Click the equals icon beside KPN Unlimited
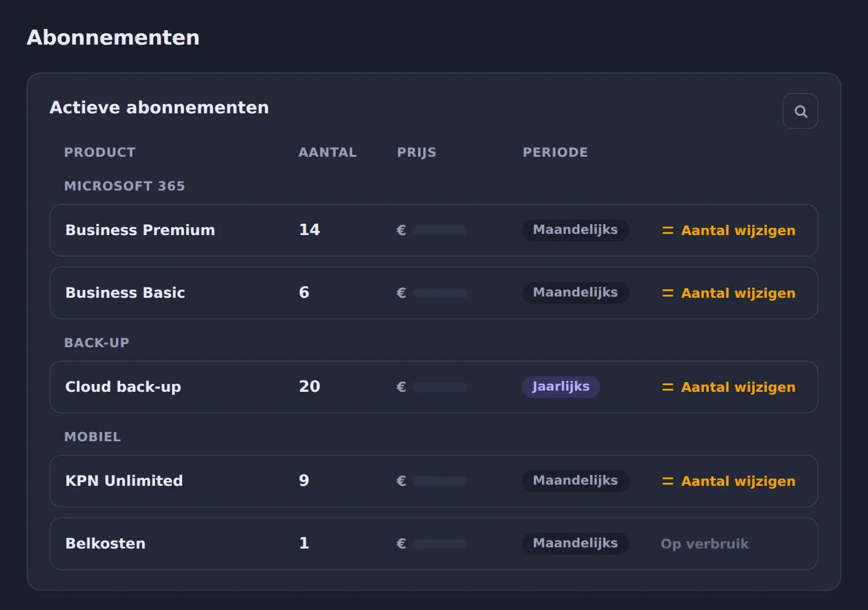Image resolution: width=868 pixels, height=610 pixels. click(667, 481)
